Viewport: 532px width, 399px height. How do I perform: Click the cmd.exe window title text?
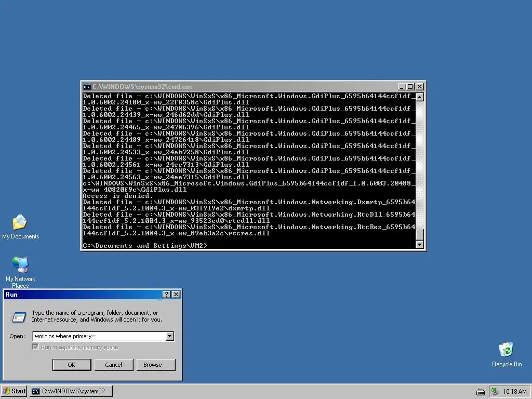[x=142, y=87]
